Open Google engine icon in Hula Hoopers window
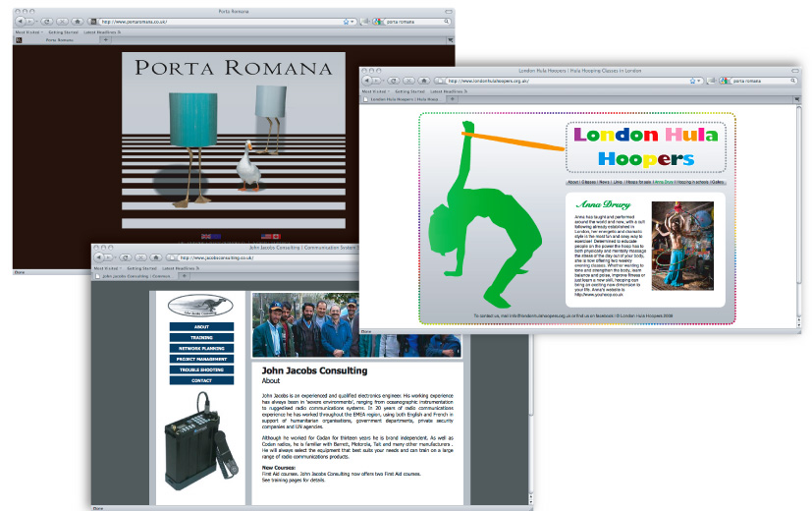Viewport: 812px width, 511px height. click(724, 81)
